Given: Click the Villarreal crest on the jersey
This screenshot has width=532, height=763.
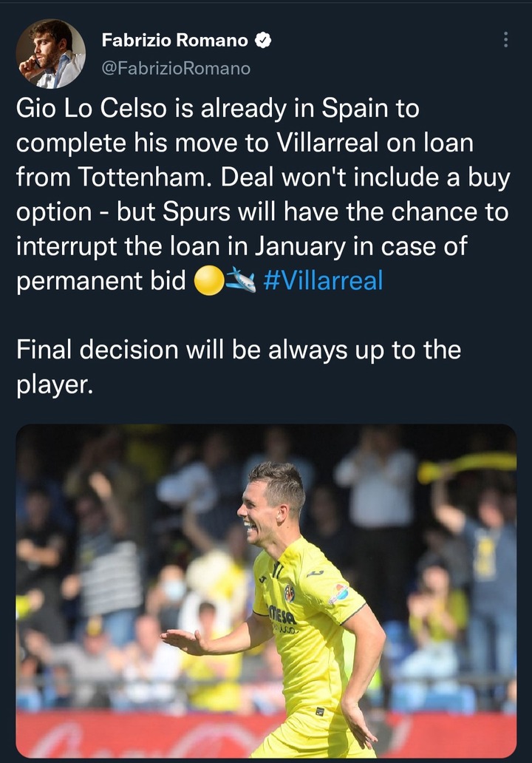Looking at the screenshot, I should [x=290, y=593].
